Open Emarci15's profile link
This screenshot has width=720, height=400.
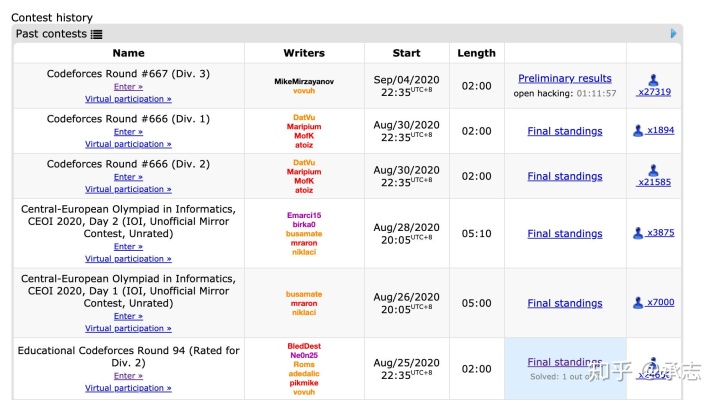(304, 215)
